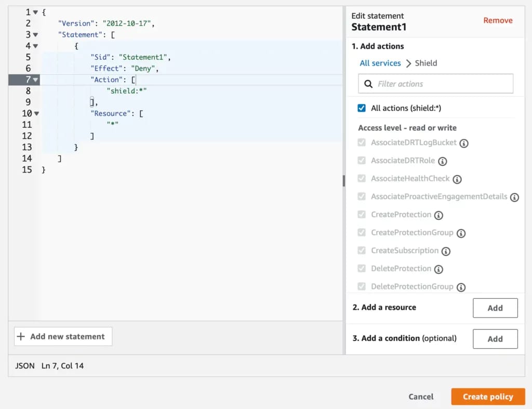The image size is (532, 409).
Task: Click the "Deny" effect value on line 6
Action: (143, 69)
